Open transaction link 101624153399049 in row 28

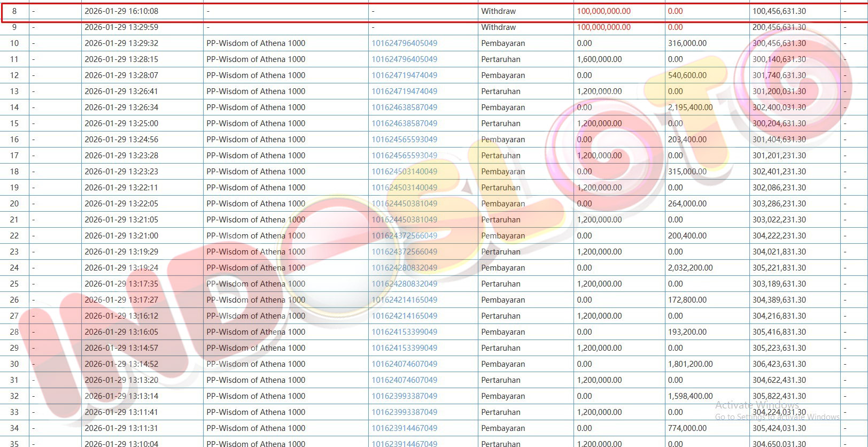click(x=404, y=332)
